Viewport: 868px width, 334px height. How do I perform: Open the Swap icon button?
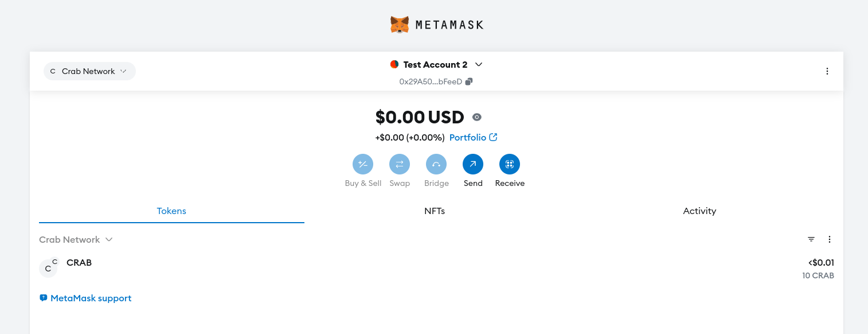coord(400,165)
